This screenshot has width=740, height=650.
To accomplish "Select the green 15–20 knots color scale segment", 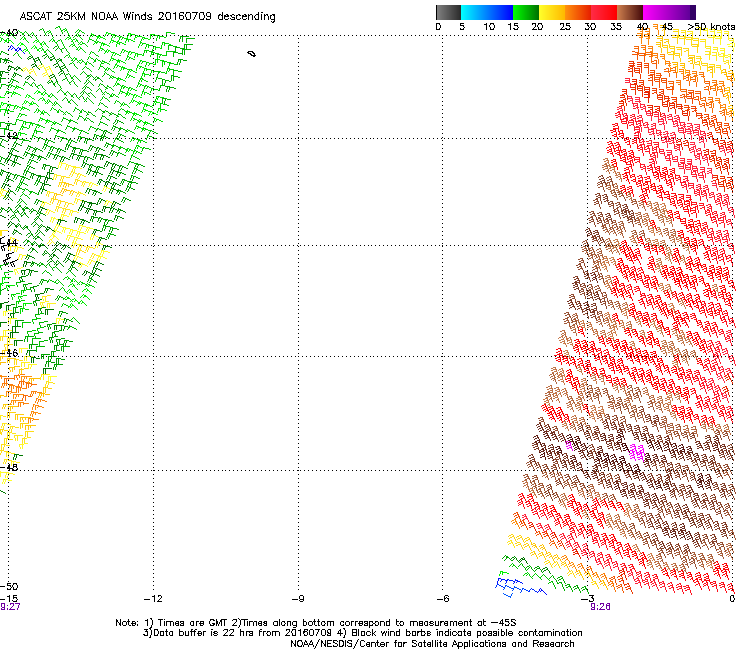I will [526, 12].
